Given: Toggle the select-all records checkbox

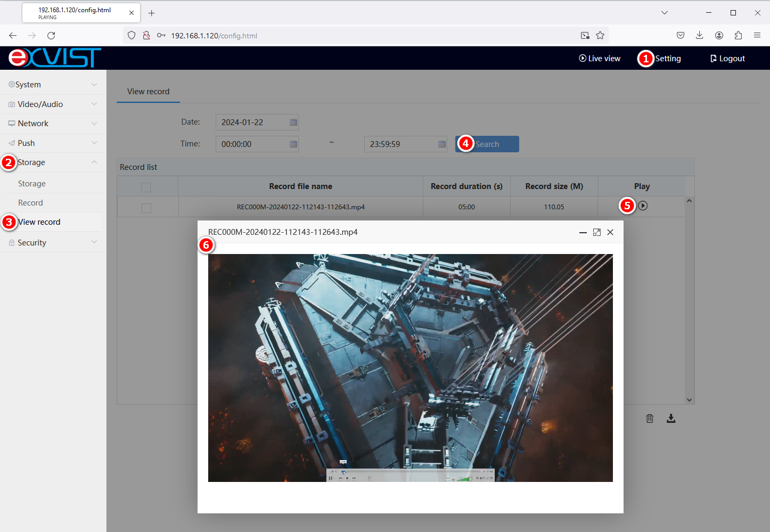Looking at the screenshot, I should (146, 187).
